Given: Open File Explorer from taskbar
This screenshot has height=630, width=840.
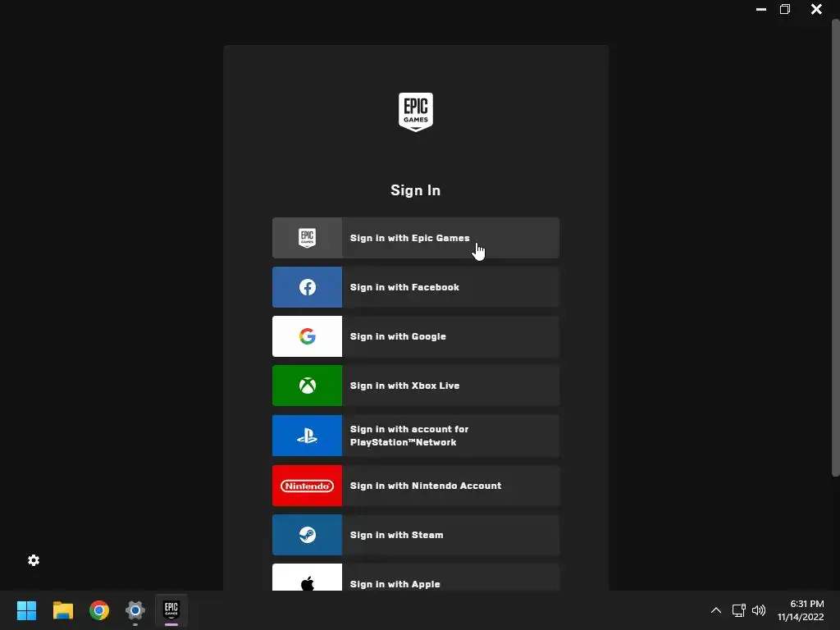Looking at the screenshot, I should pyautogui.click(x=62, y=610).
